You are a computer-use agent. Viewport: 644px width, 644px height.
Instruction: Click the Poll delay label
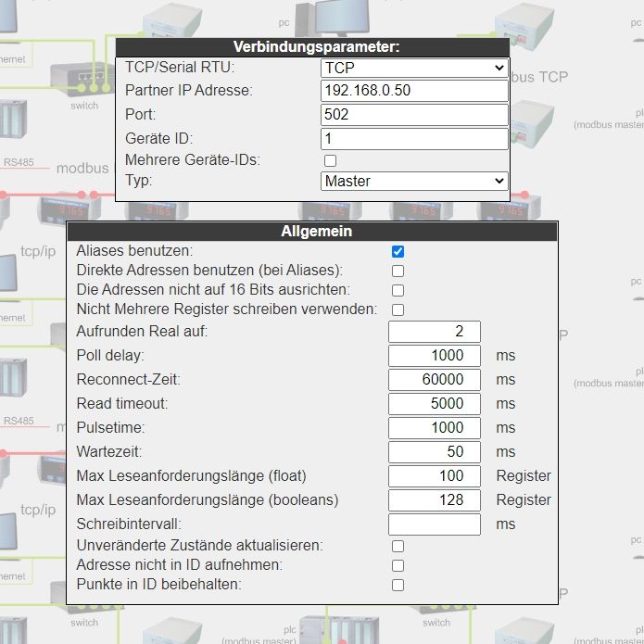[110, 355]
